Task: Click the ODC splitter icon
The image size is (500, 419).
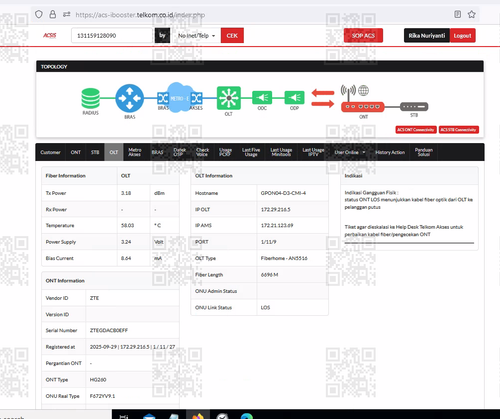Action: [x=262, y=98]
